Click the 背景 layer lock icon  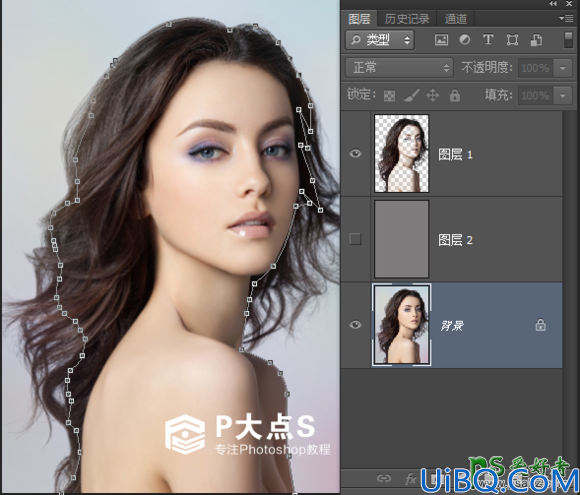540,325
